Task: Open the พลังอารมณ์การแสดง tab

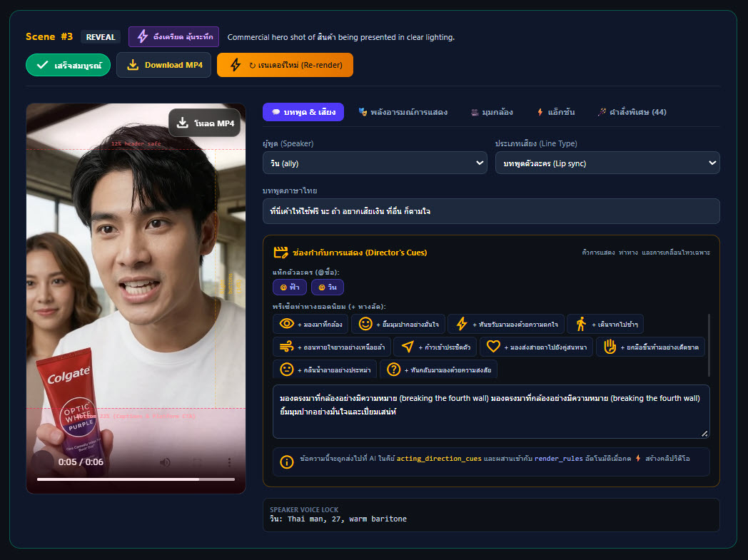Action: point(403,112)
